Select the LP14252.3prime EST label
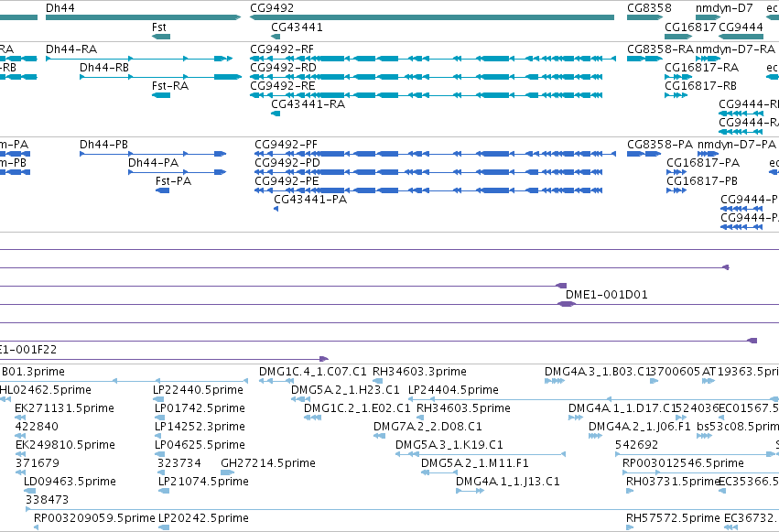The width and height of the screenshot is (779, 532). (200, 427)
